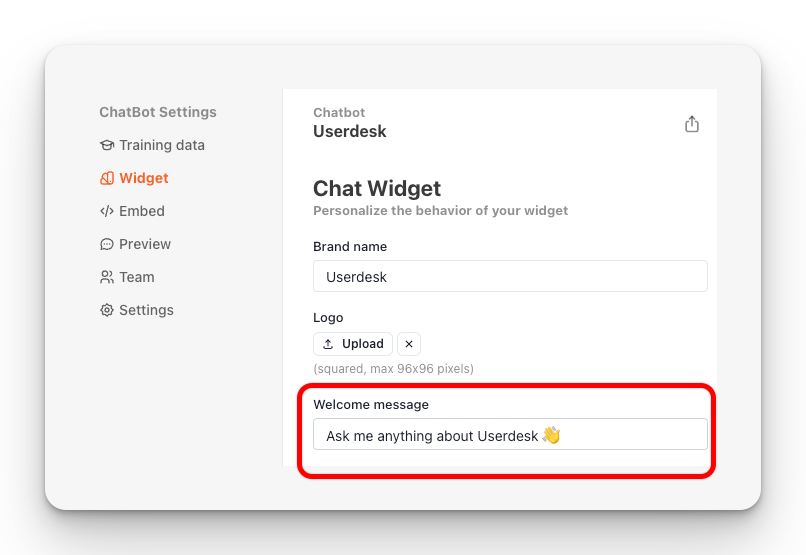Click the chat bubble Preview icon
The height and width of the screenshot is (555, 806).
107,244
